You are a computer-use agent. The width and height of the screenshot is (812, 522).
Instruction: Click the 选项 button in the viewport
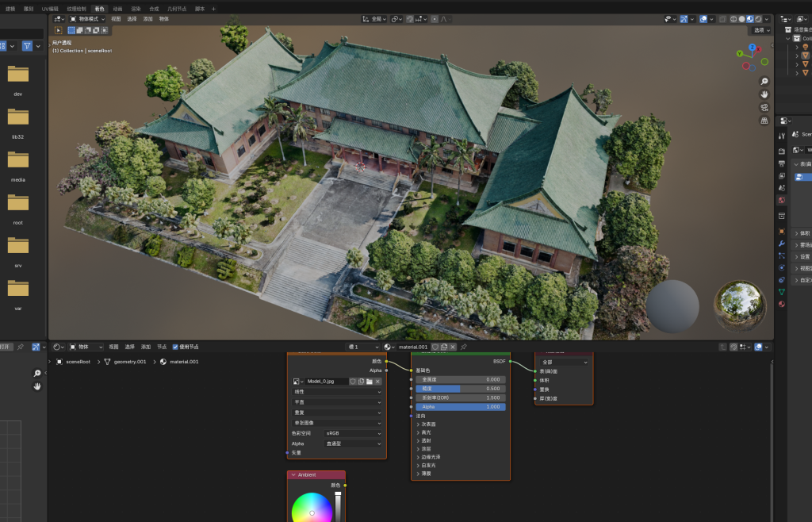coord(761,30)
